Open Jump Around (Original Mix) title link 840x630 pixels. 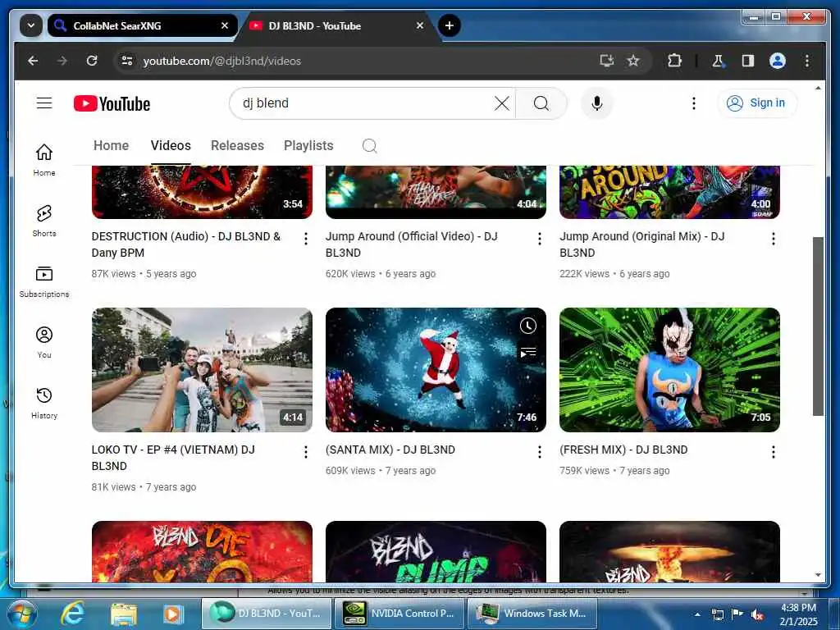click(641, 244)
